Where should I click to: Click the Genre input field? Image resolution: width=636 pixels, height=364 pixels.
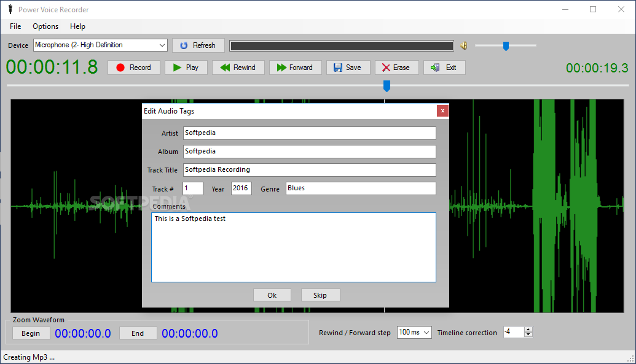coord(361,188)
